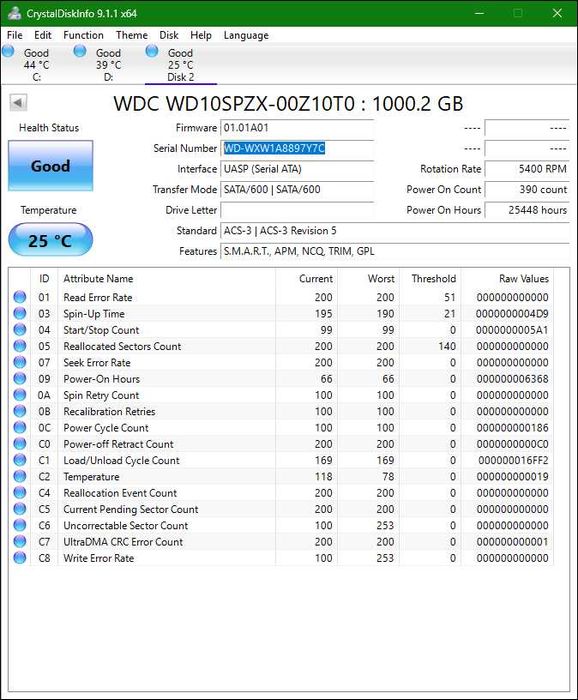578x700 pixels.
Task: Minimize the CrystalDiskInfo window
Action: 479,13
